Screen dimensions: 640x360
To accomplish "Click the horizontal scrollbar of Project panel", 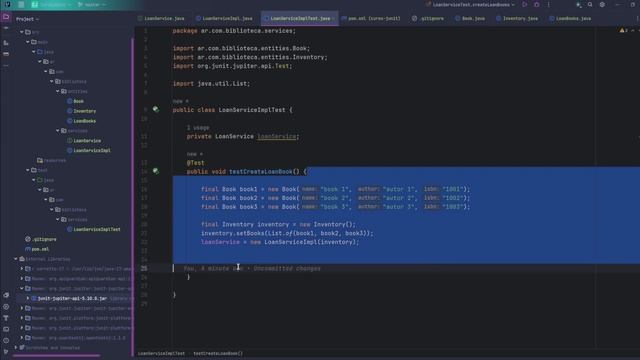I will (x=56, y=356).
